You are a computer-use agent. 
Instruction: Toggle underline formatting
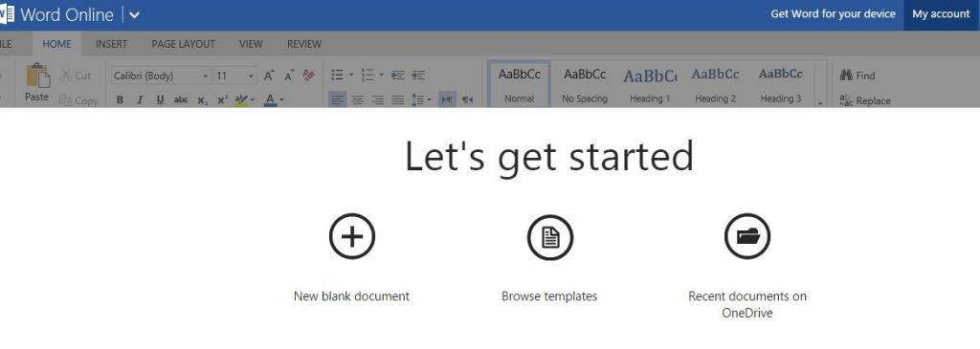(160, 99)
